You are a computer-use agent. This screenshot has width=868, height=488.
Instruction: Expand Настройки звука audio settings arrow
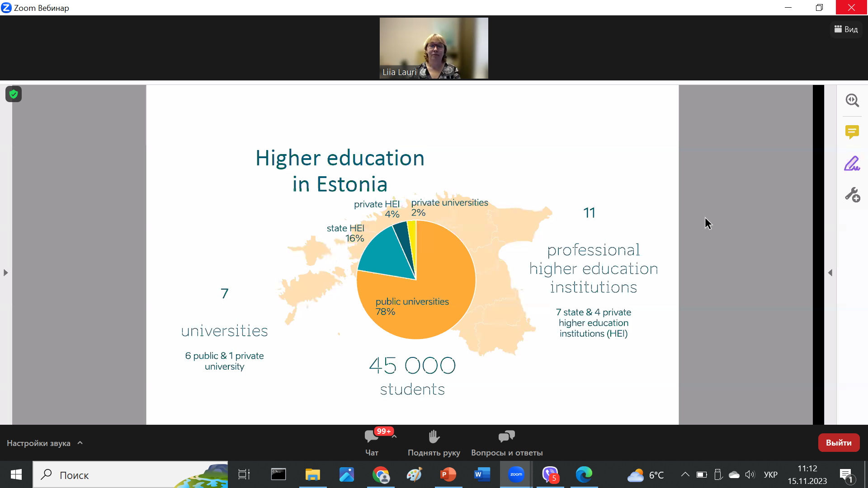click(x=80, y=443)
